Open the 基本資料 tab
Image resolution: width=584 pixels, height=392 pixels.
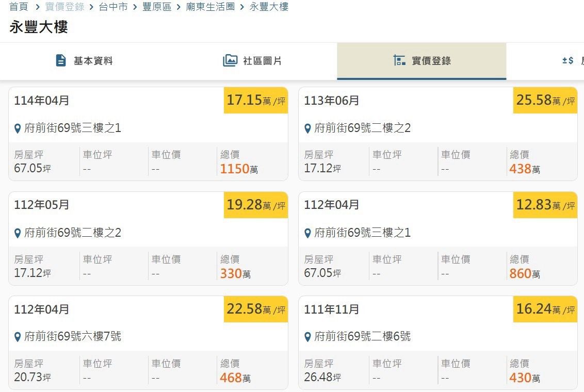coord(93,61)
